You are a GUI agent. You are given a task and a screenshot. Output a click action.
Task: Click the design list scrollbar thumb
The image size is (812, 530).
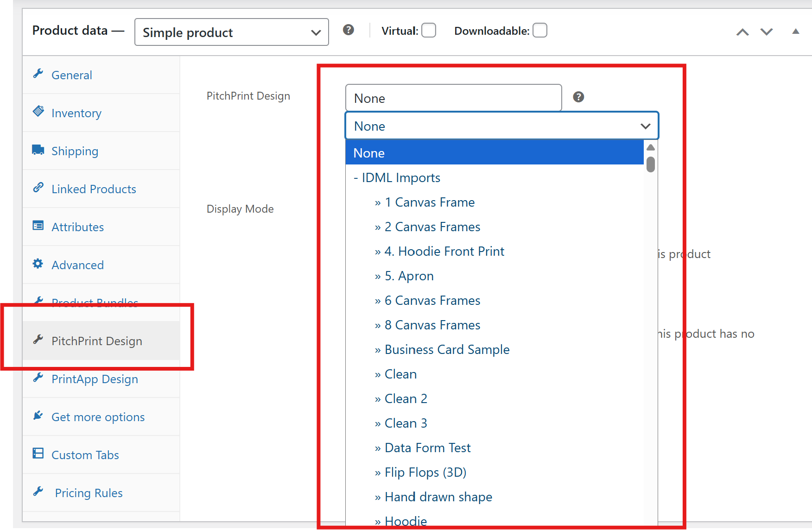coord(651,164)
